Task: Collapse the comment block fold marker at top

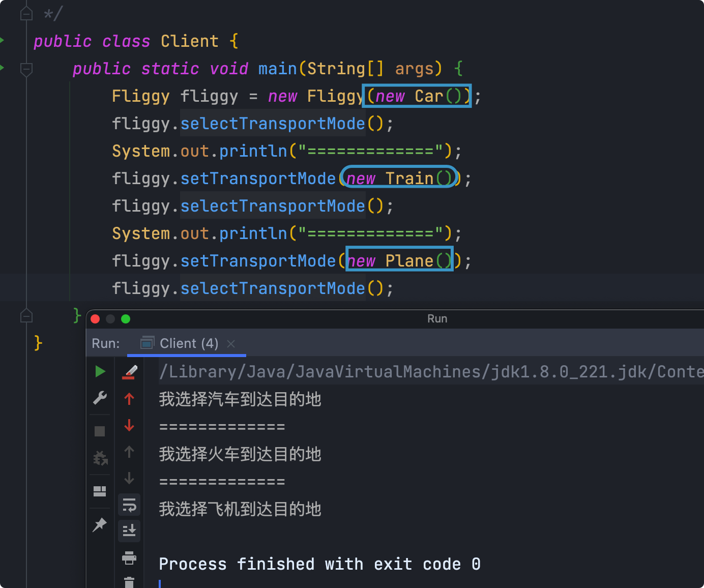Action: coord(26,14)
